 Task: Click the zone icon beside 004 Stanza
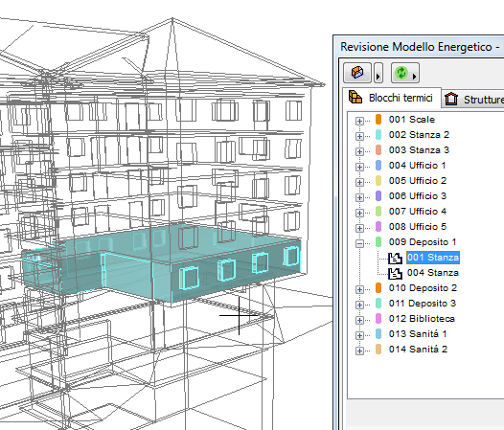(395, 273)
